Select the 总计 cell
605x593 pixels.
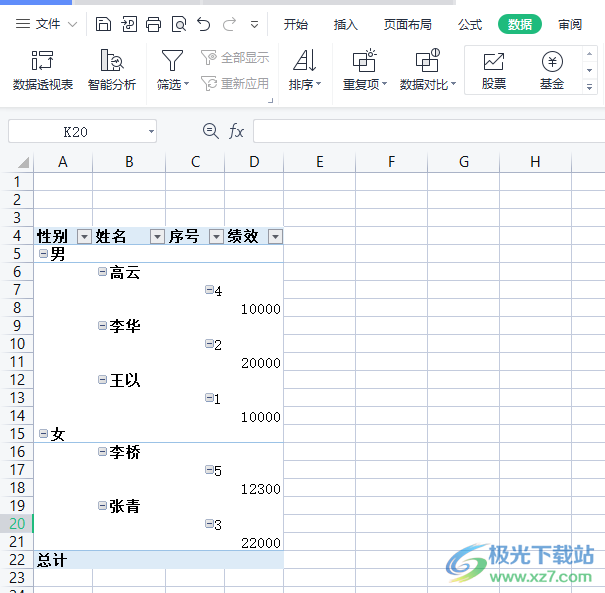point(63,560)
